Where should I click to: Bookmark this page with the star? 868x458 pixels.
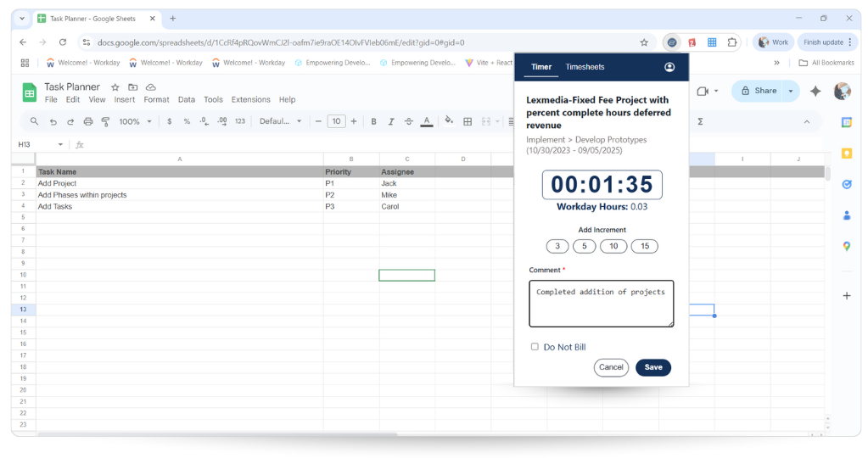pos(644,42)
